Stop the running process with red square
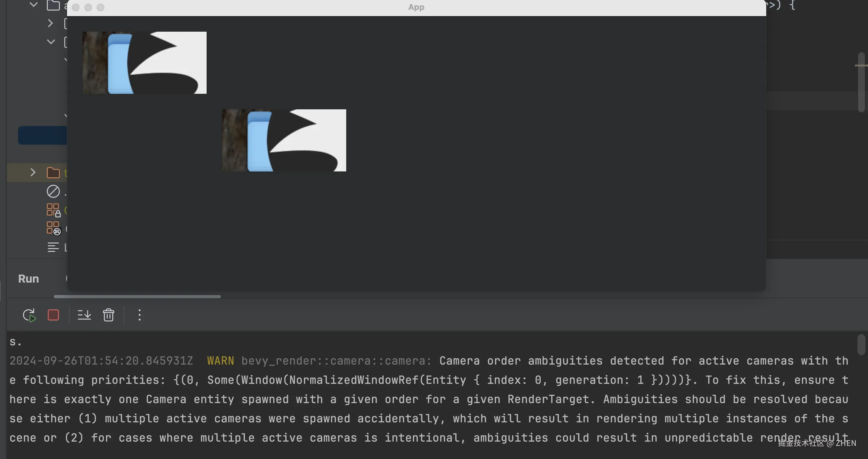This screenshot has height=459, width=868. [x=53, y=315]
